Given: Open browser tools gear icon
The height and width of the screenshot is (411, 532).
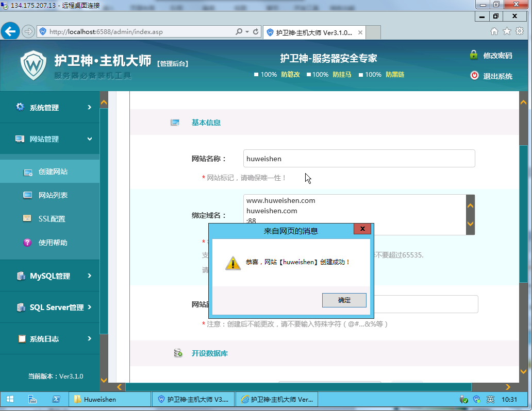Looking at the screenshot, I should (x=520, y=31).
